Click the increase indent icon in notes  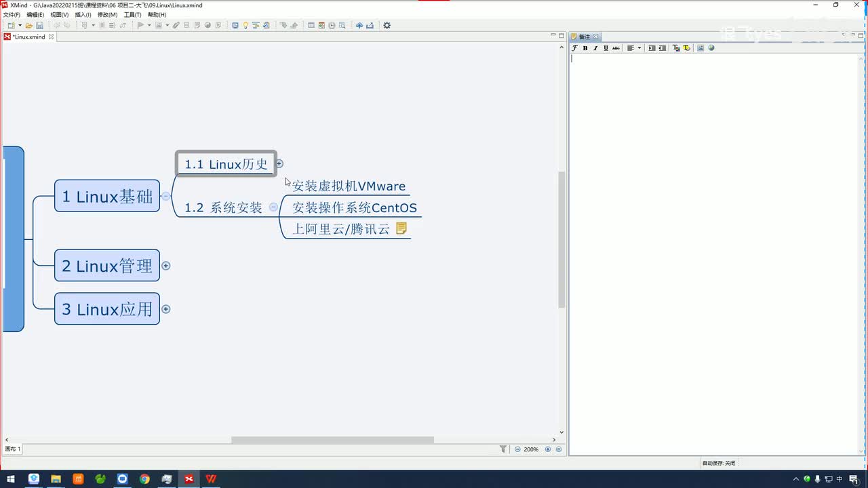tap(652, 48)
